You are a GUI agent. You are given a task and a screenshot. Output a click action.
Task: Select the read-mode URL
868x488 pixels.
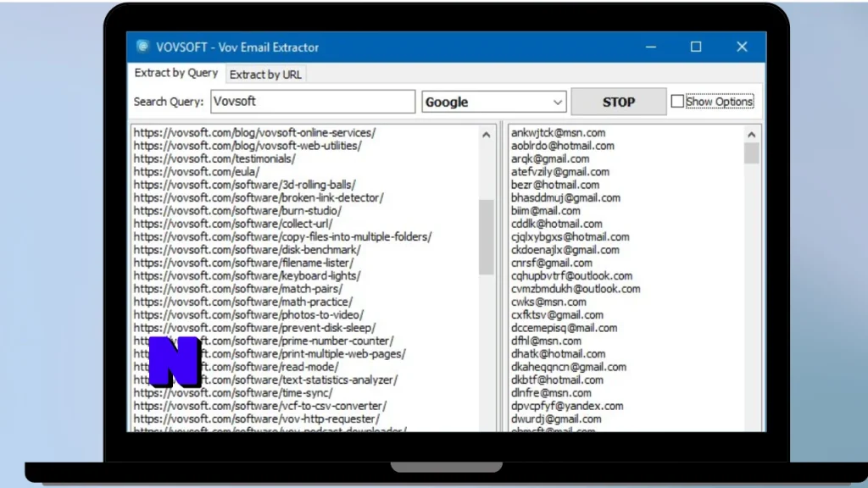click(x=236, y=367)
